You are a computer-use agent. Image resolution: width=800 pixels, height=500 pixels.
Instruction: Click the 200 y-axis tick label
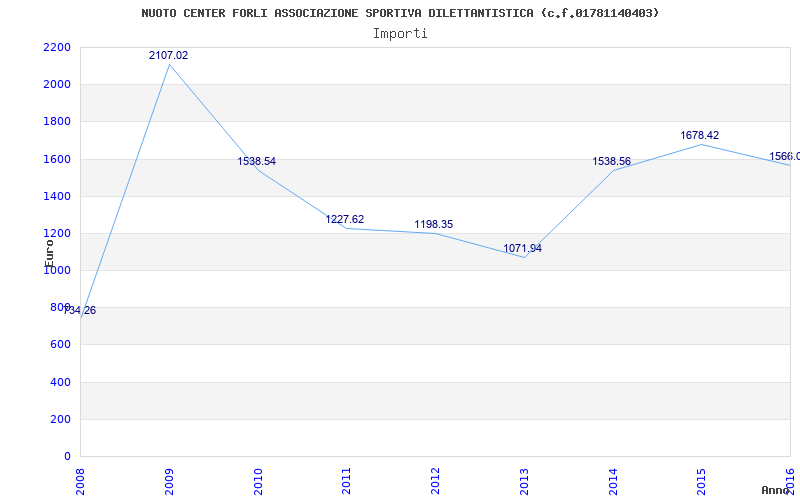pos(60,419)
